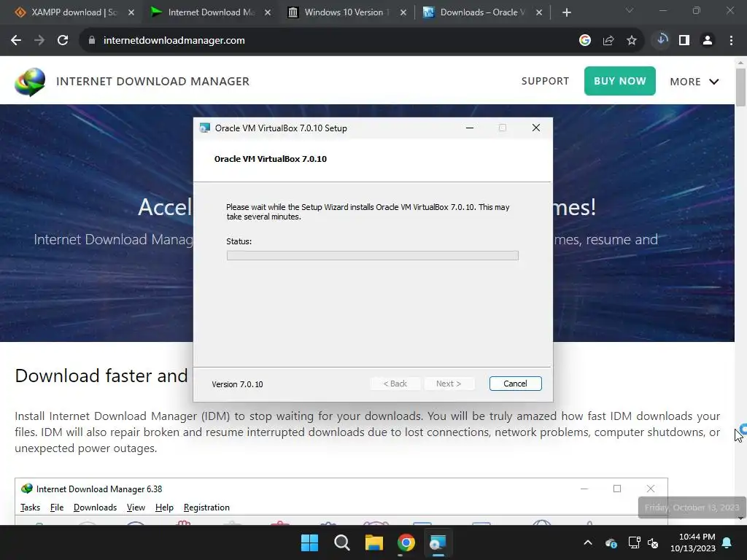
Task: Show hidden tray icons chevron
Action: 588,542
